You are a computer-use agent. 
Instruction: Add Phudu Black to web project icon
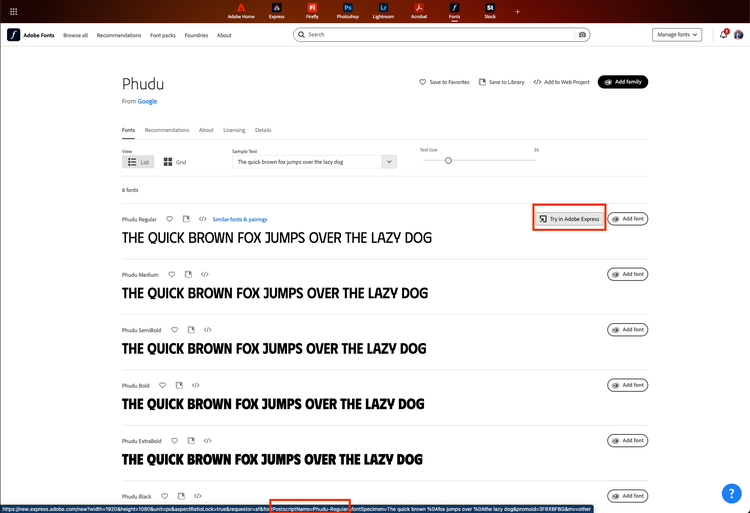[x=198, y=496]
